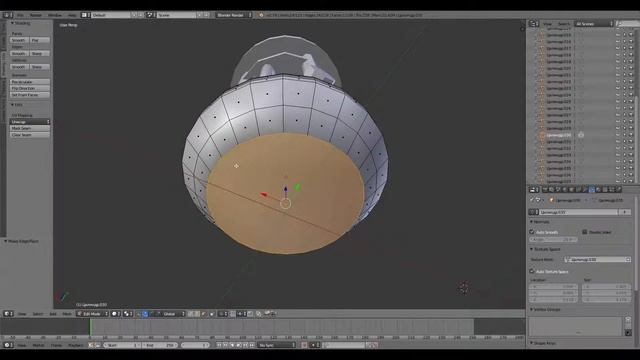This screenshot has height=360, width=640.
Task: Click the scene browse icon beside Scene
Action: 150,15
